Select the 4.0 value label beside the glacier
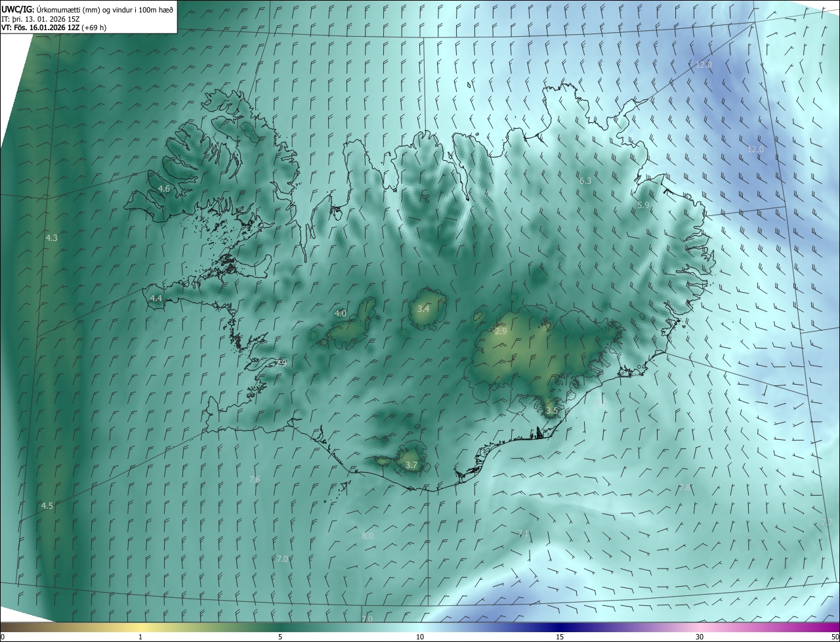This screenshot has width=840, height=642. point(341,313)
